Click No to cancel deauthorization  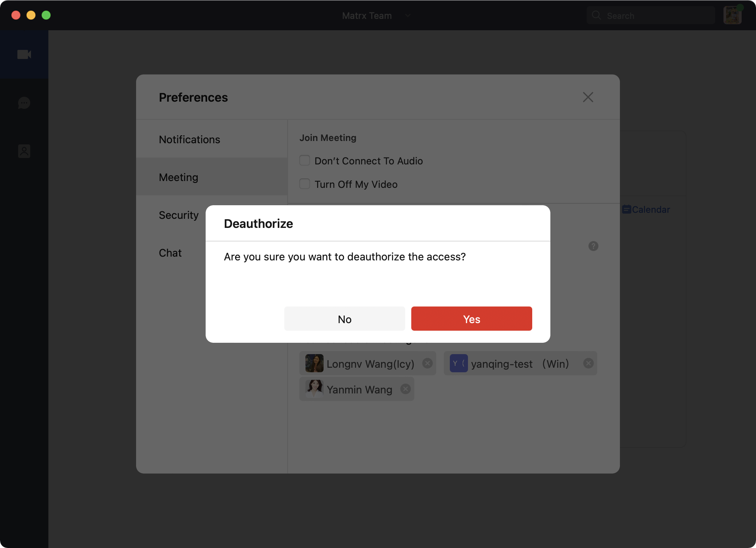coord(344,319)
